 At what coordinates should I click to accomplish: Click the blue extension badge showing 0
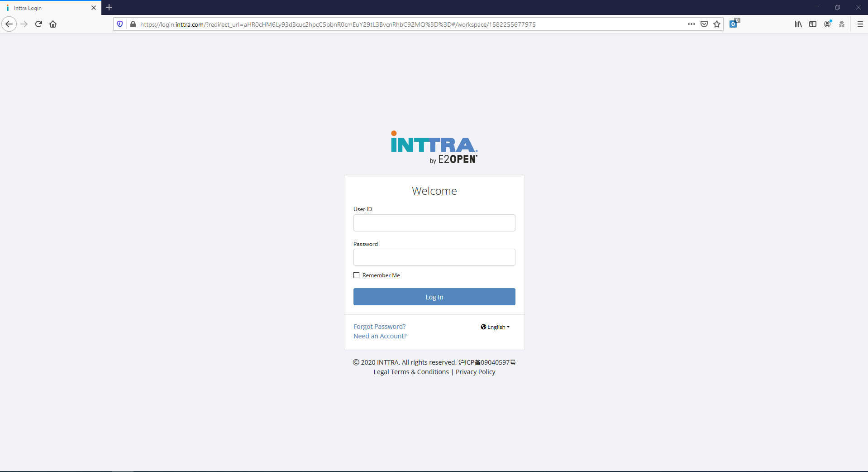(x=734, y=24)
